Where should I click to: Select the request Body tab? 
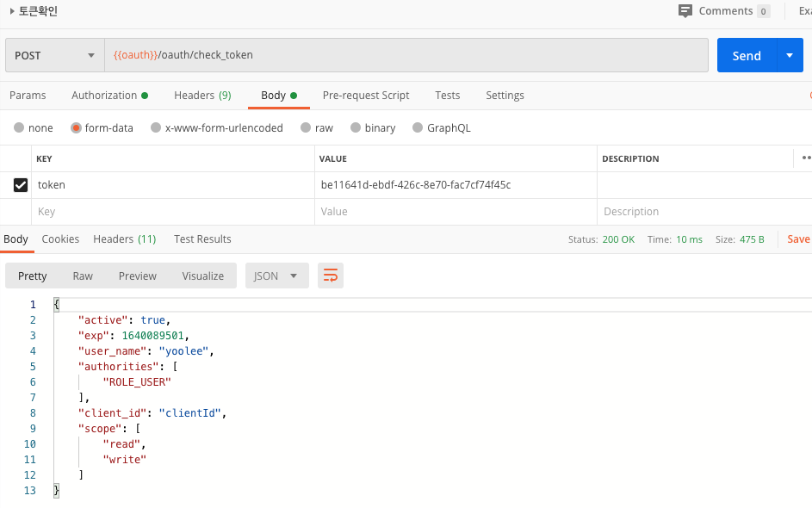[279, 96]
